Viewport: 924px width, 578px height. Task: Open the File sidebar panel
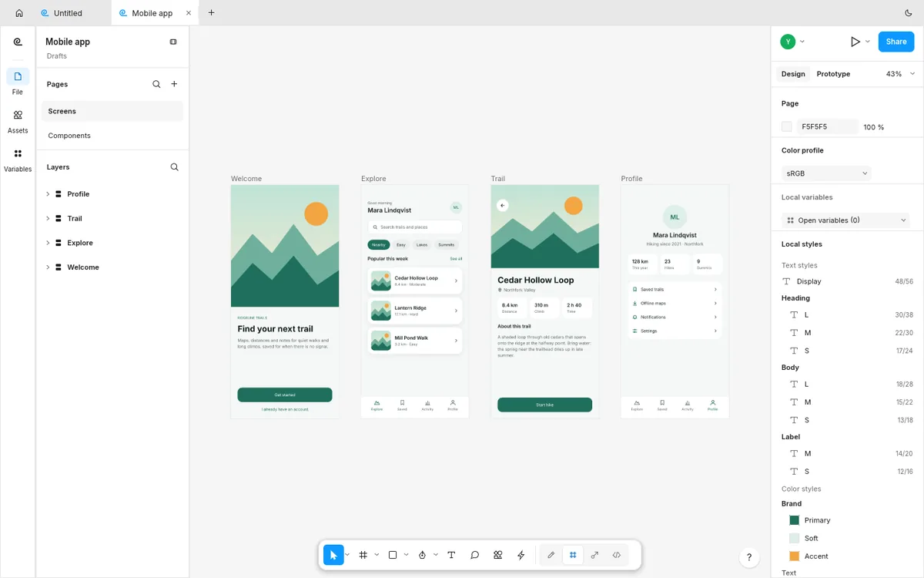click(18, 82)
